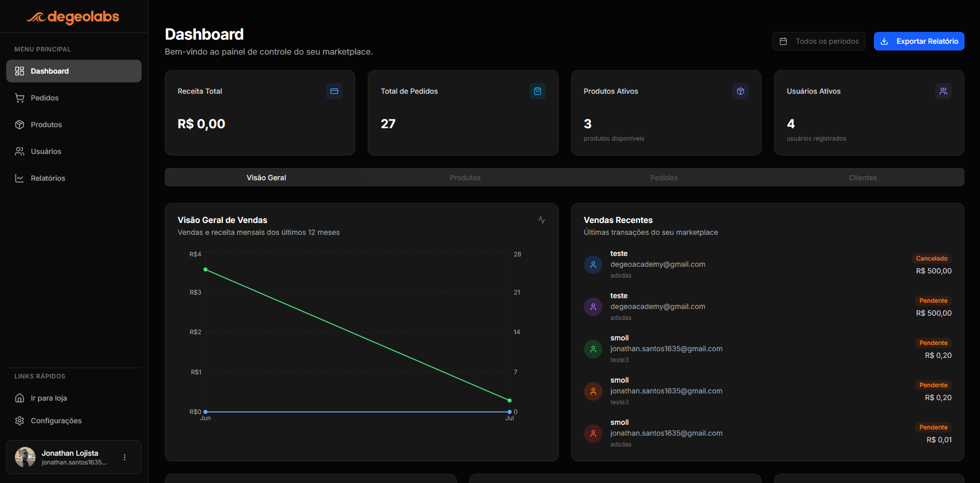Switch to the Produtos tab
This screenshot has width=980, height=483.
point(465,177)
